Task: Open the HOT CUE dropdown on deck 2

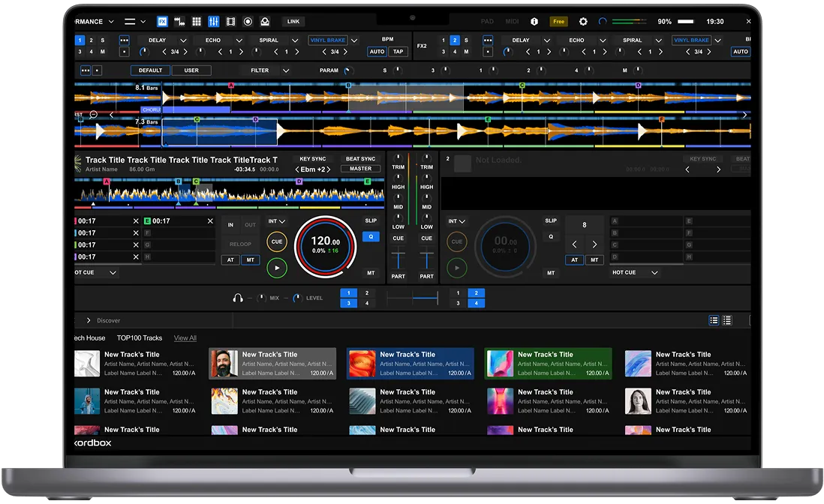Action: pos(654,273)
